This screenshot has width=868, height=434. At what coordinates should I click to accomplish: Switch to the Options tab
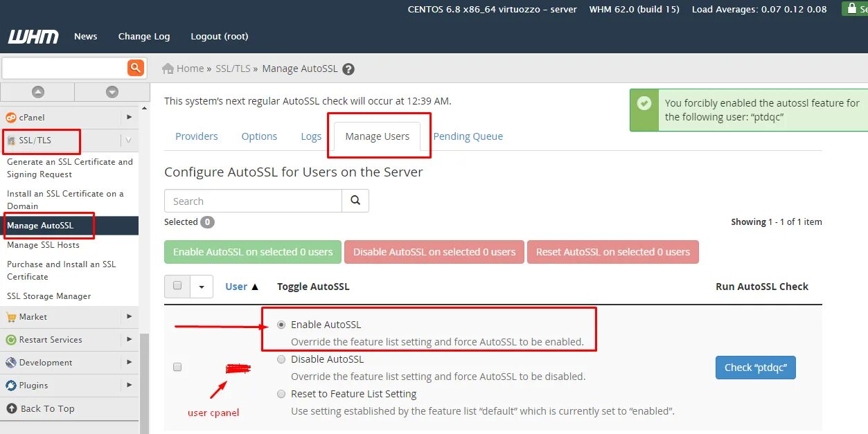pyautogui.click(x=259, y=136)
